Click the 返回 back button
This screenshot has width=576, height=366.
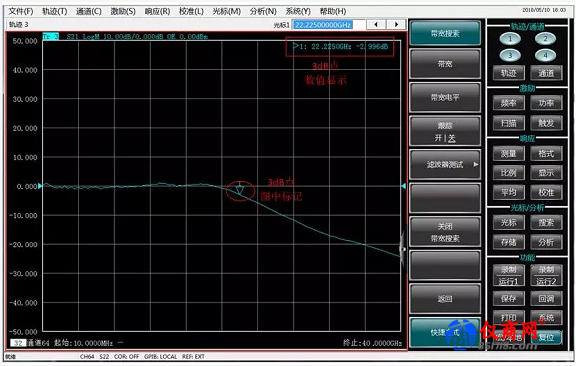pos(445,299)
